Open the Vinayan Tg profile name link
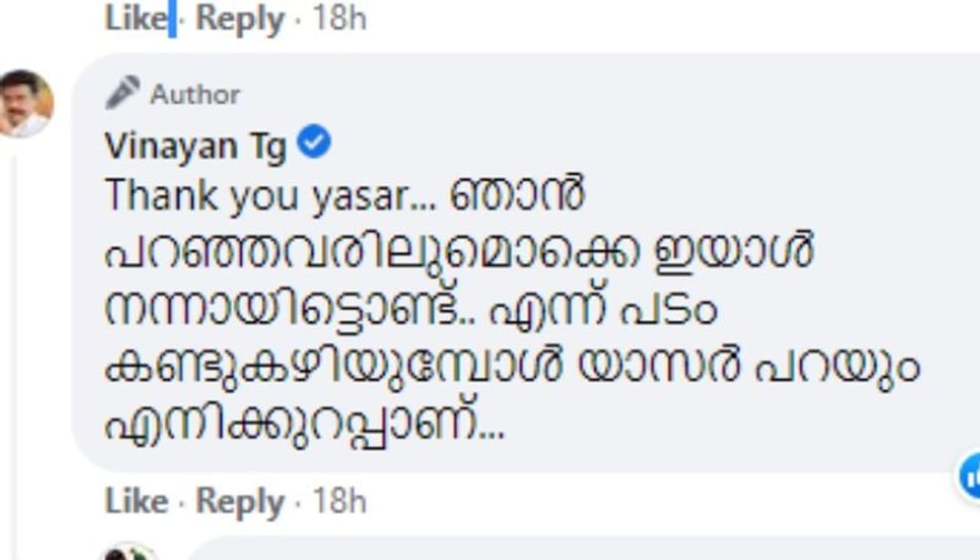The image size is (980, 560). 194,146
